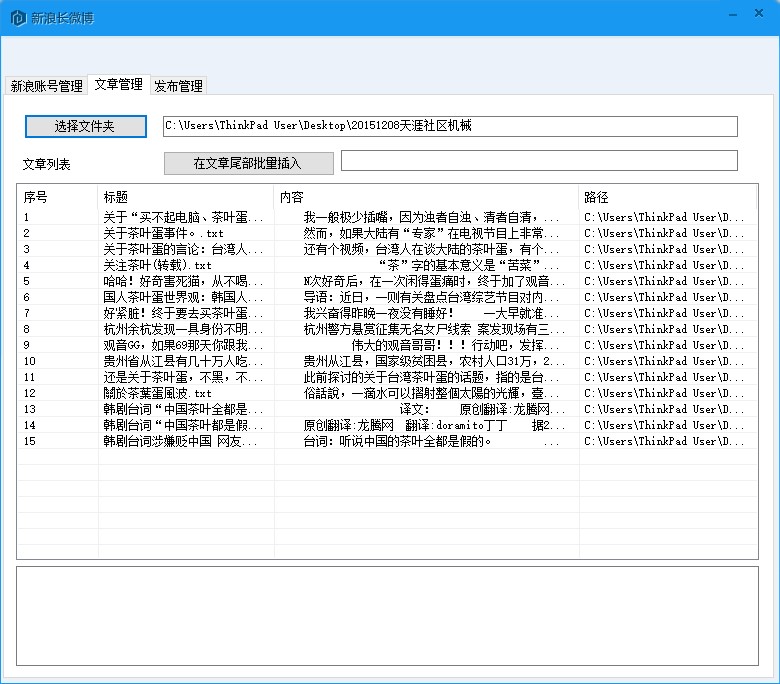Close the 新浪长微博 window

[x=760, y=14]
